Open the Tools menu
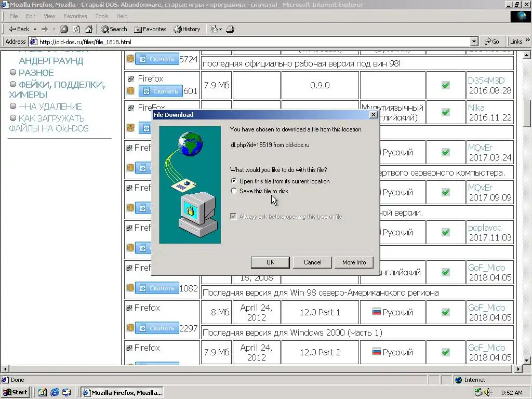 coord(101,16)
